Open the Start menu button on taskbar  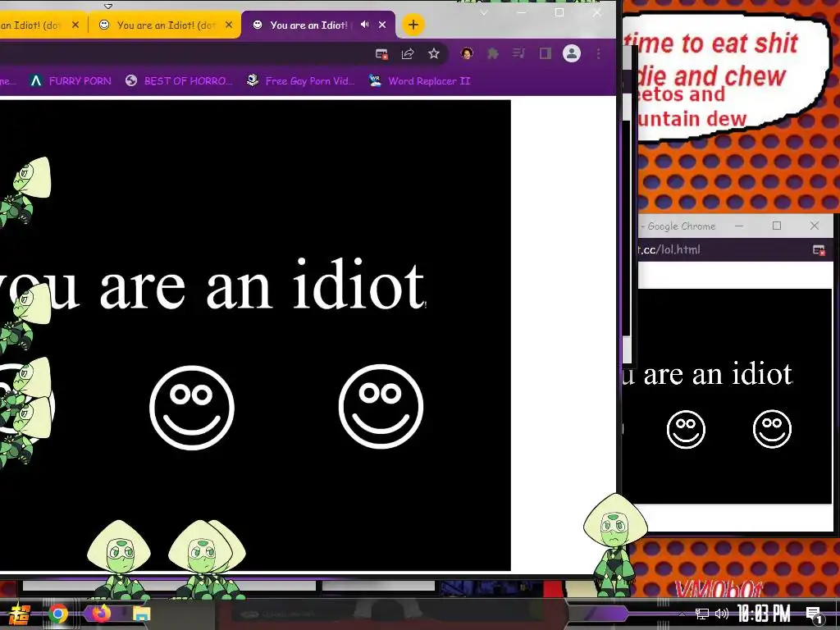(20, 614)
